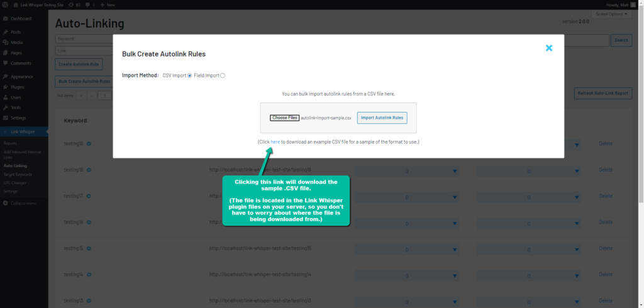Open the updates counter showing 63

[x=74, y=5]
